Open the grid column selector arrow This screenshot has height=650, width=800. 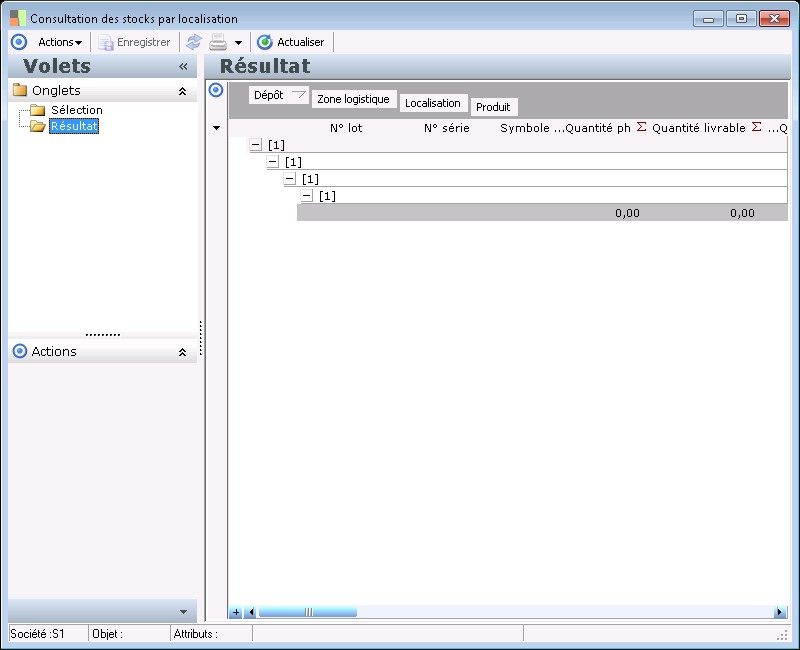pyautogui.click(x=216, y=128)
